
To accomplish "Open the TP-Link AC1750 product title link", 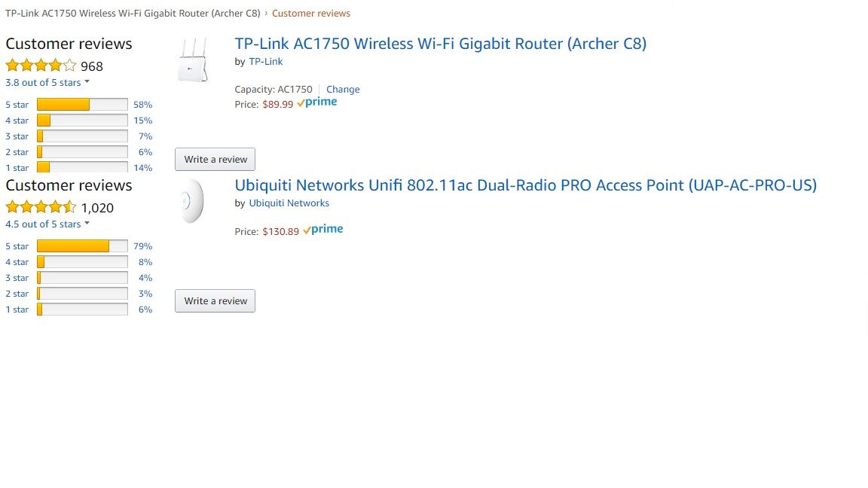I will pos(440,44).
